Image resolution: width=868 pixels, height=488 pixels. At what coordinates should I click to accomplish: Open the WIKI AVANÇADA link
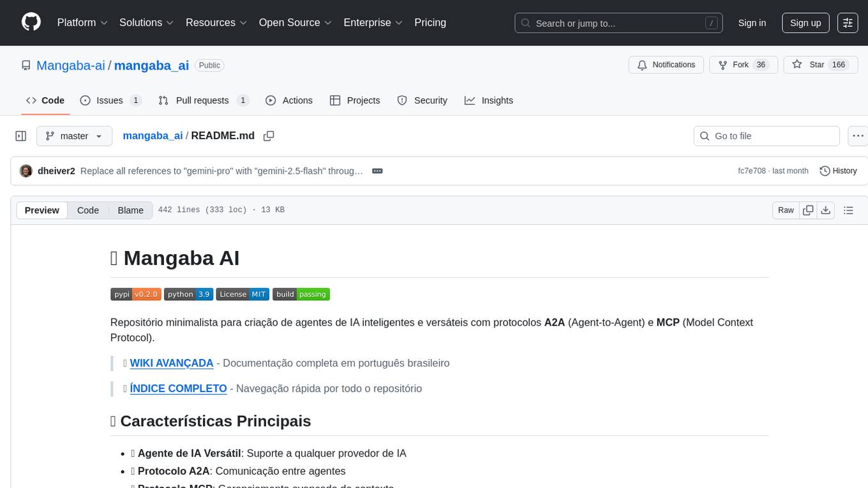(x=172, y=363)
